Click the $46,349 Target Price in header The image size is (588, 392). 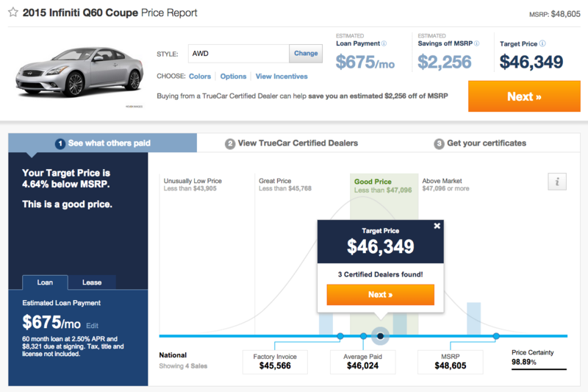coord(531,62)
